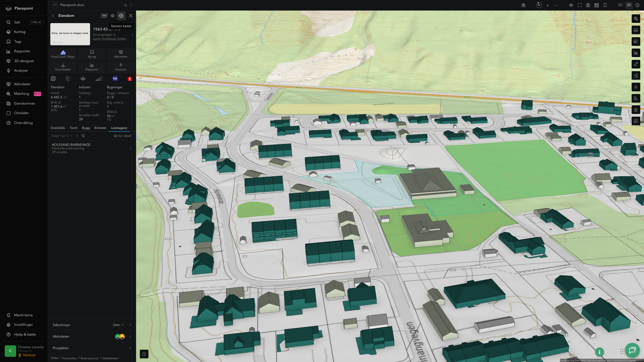Click the Ny tag button
Viewport: 644px width, 362px height.
coord(92,54)
